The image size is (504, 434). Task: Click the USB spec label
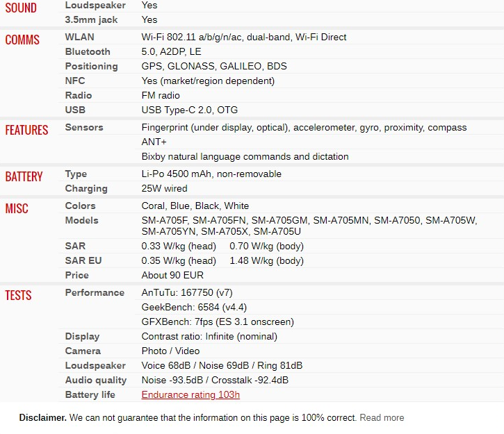tap(75, 110)
